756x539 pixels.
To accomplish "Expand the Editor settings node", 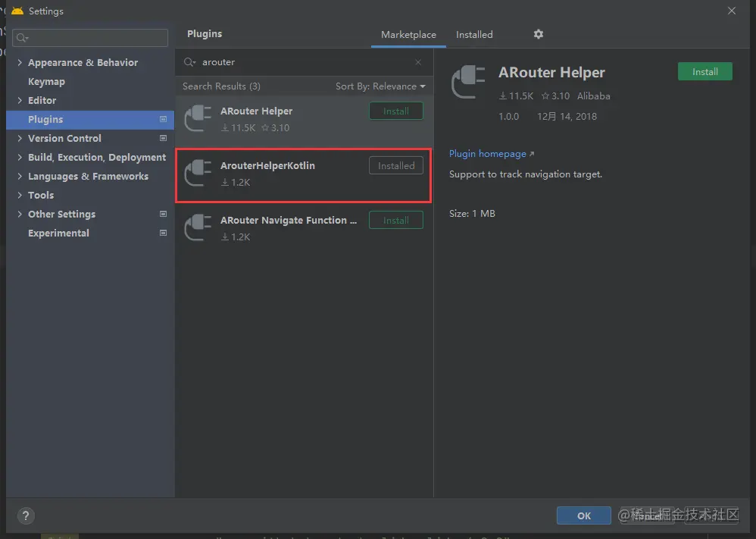I will (20, 100).
